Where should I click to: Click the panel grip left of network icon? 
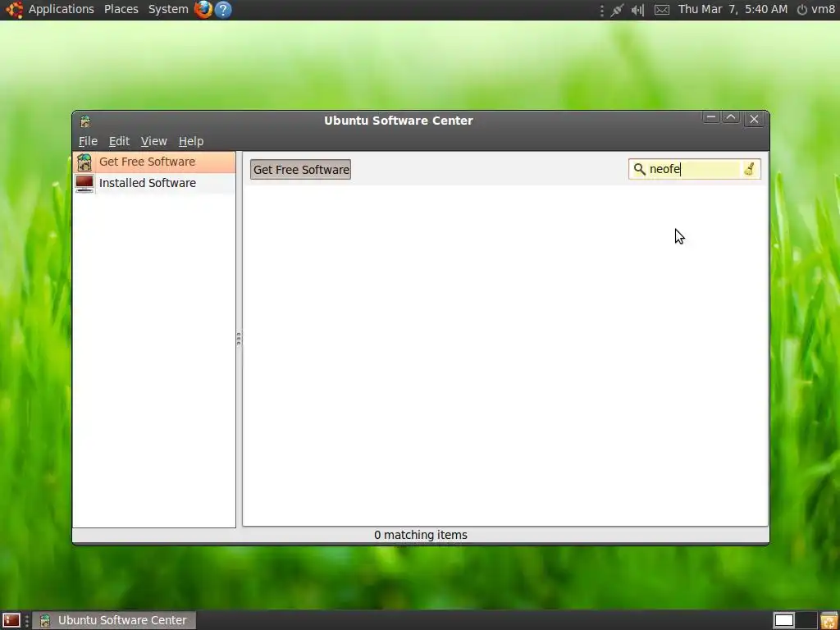[x=602, y=10]
